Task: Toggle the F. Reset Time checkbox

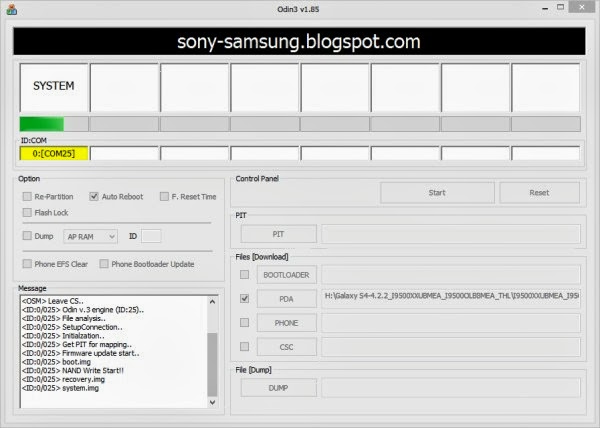Action: pyautogui.click(x=164, y=197)
